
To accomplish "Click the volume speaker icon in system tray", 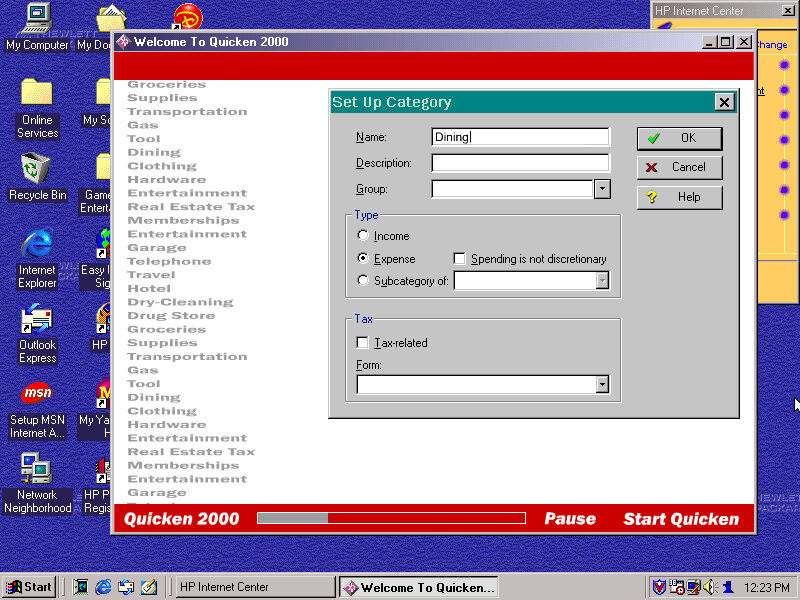I will (710, 587).
